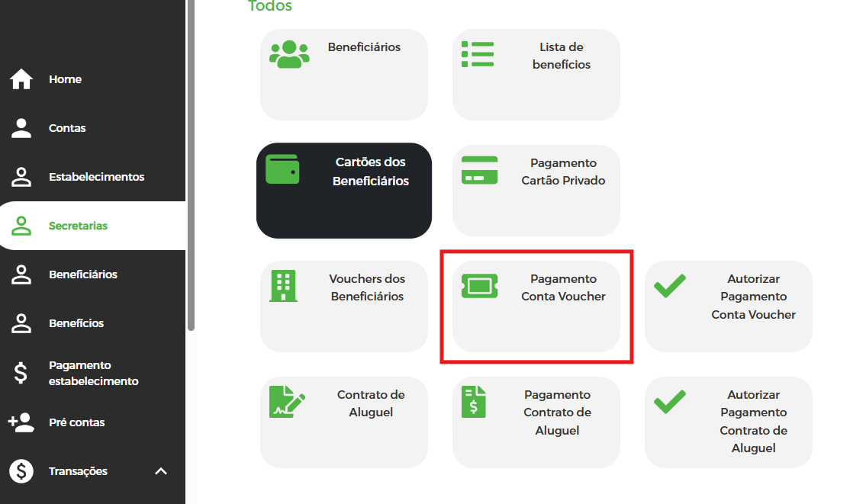
Task: Go to Estabelecimentos in the sidebar
Action: 96,177
